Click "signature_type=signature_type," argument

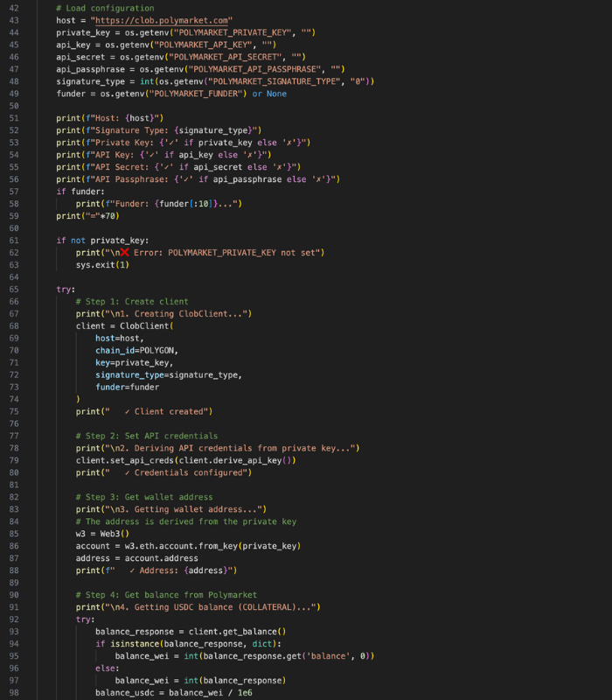pyautogui.click(x=169, y=375)
